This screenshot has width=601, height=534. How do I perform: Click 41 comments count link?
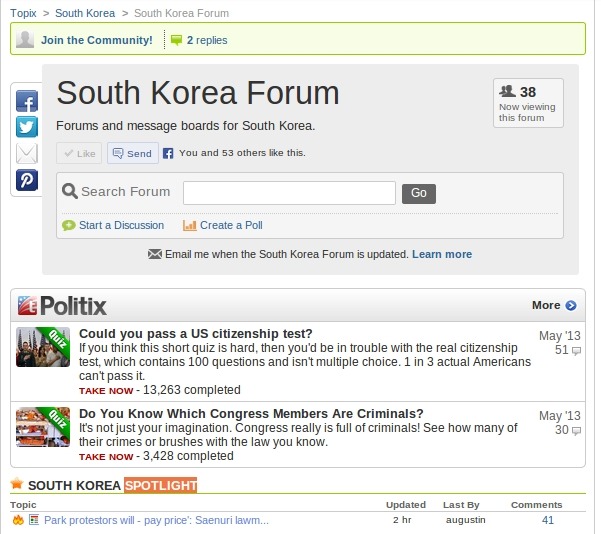point(548,520)
